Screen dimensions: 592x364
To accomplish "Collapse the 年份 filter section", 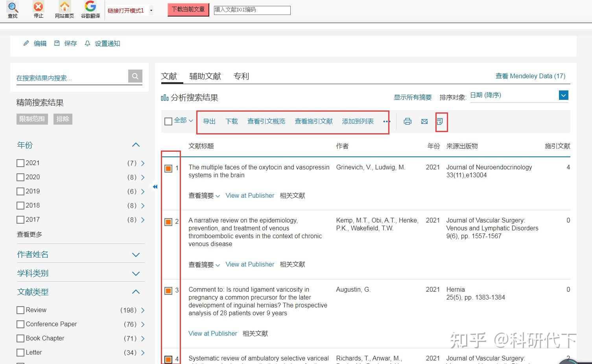I will coord(136,145).
